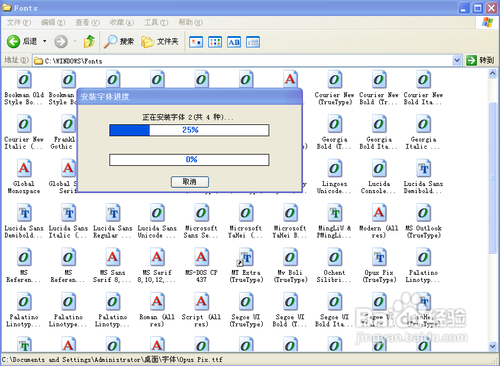500x366 pixels.
Task: Cancel font installation with 取消 button
Action: (x=190, y=182)
